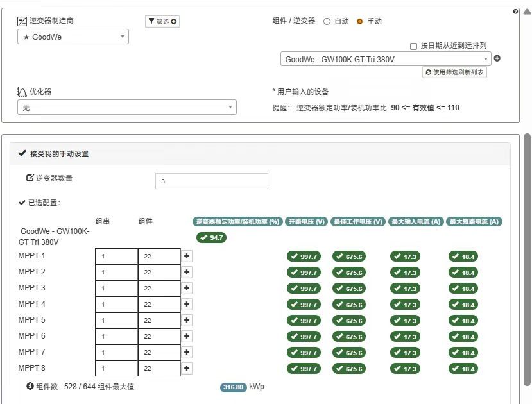Click MPPT 7 module count field
Viewport: 532px width, 404px height.
point(159,352)
